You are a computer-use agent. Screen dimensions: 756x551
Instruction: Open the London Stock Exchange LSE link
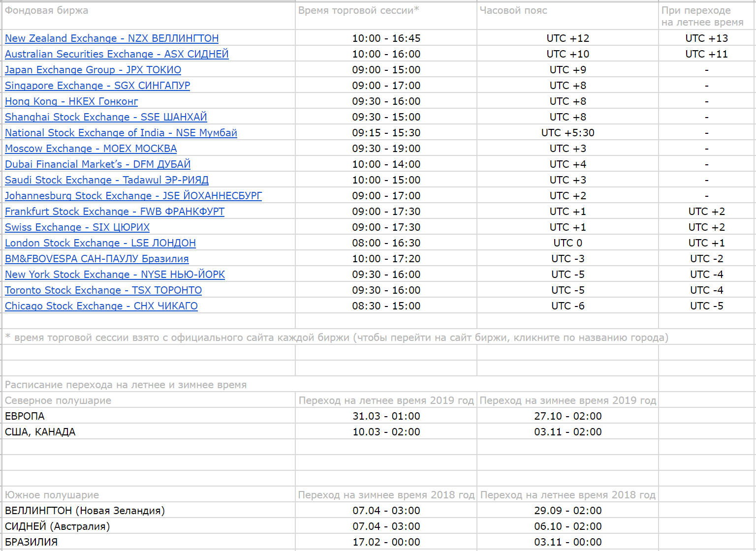[x=100, y=243]
